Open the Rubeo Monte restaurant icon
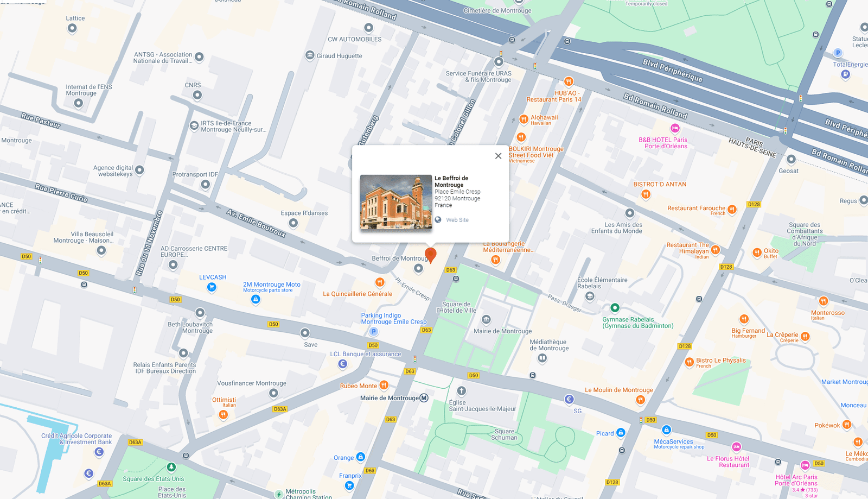 click(384, 385)
